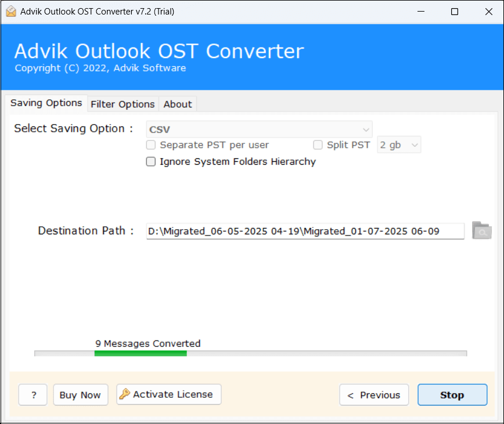This screenshot has width=504, height=424.
Task: Minimize the Advik converter window
Action: 421,12
